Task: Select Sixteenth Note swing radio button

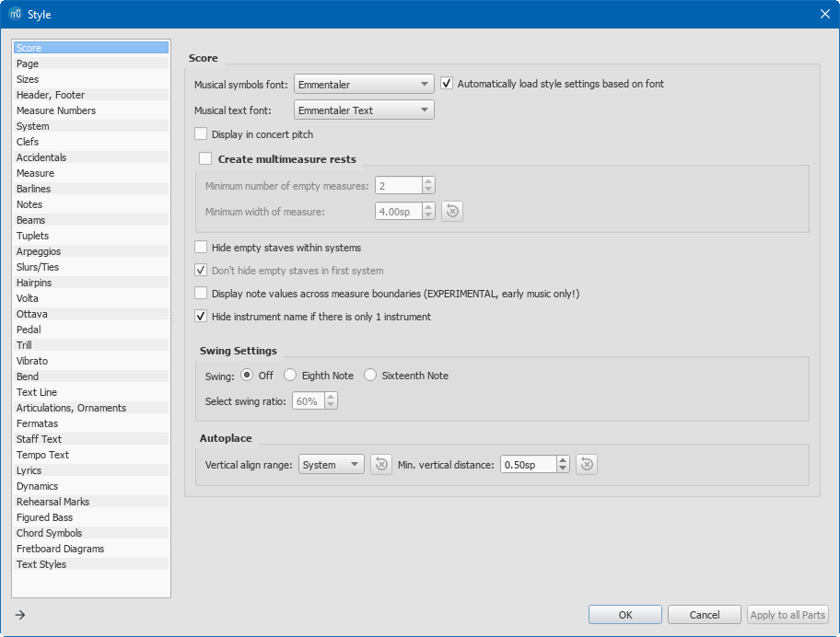Action: pyautogui.click(x=370, y=376)
